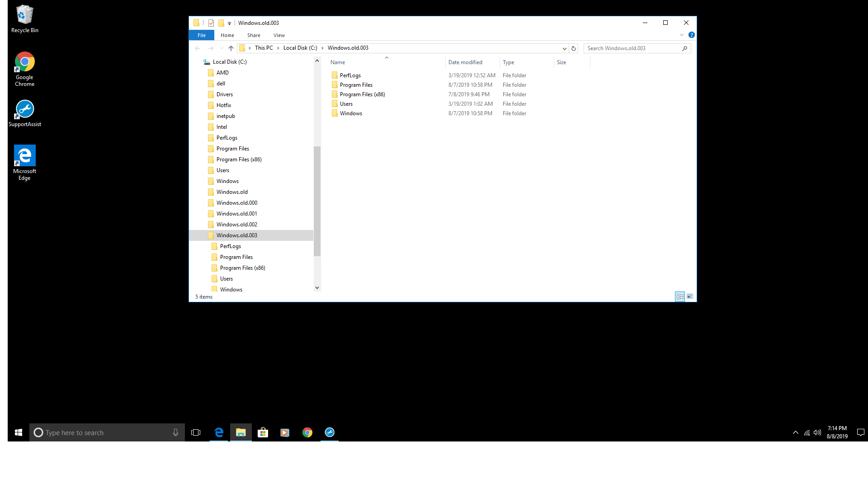
Task: Click the Refresh address bar icon
Action: coord(574,48)
